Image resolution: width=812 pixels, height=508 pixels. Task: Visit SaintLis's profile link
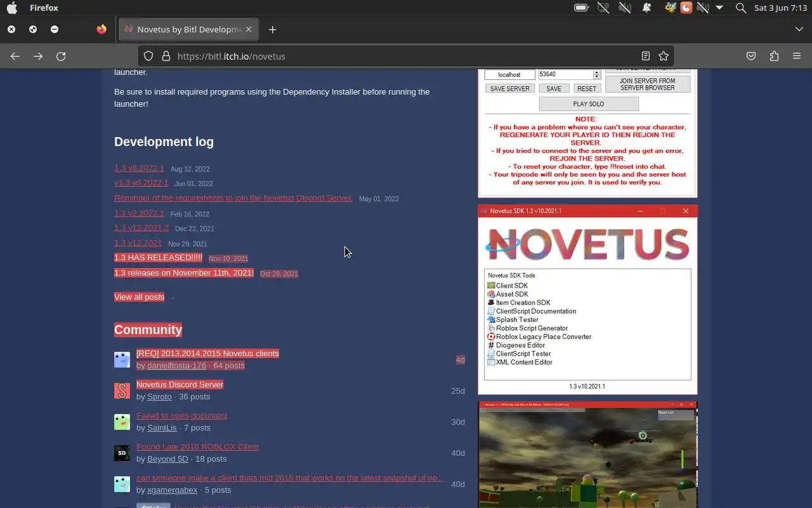point(163,427)
